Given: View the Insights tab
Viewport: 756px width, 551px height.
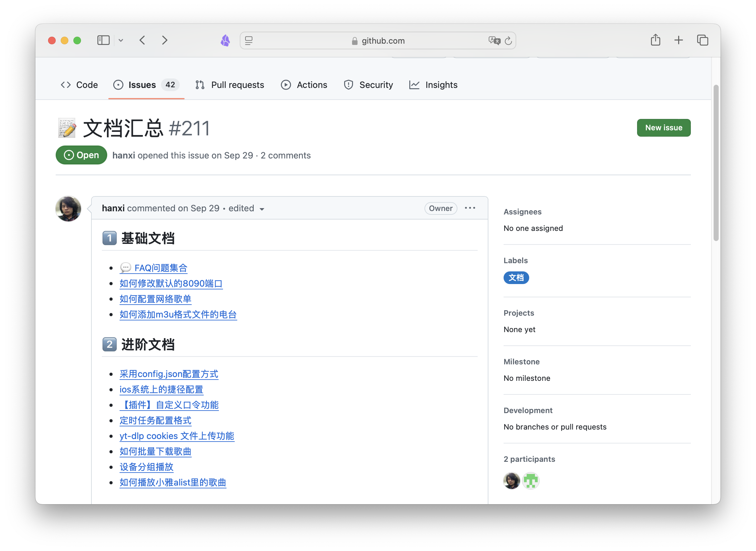Looking at the screenshot, I should point(433,85).
